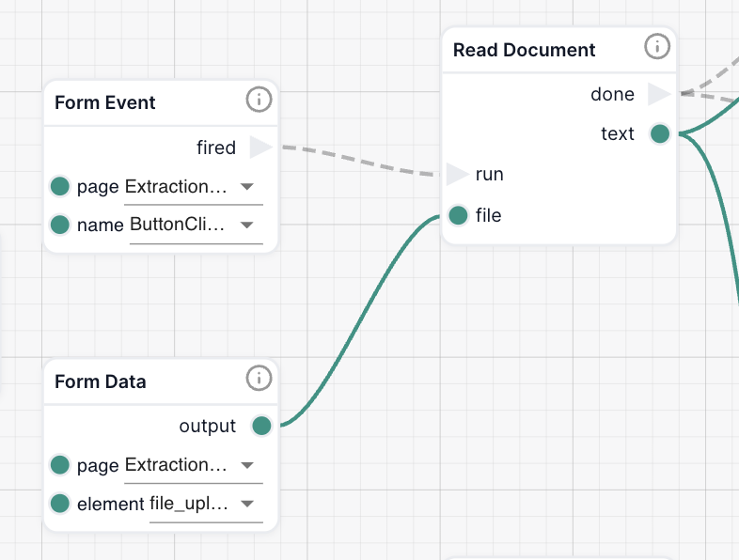Click the done trigger port on Read Document

point(659,94)
